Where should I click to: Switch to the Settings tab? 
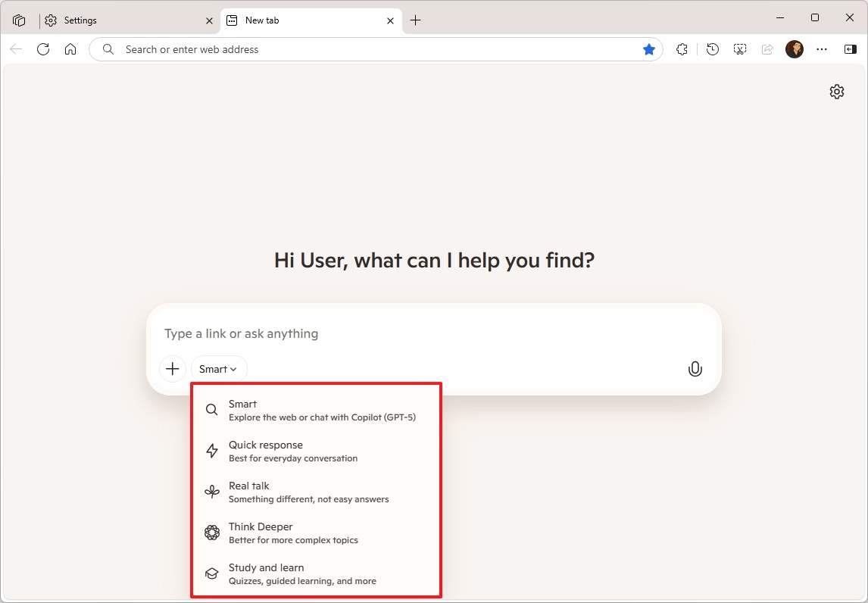click(x=80, y=20)
